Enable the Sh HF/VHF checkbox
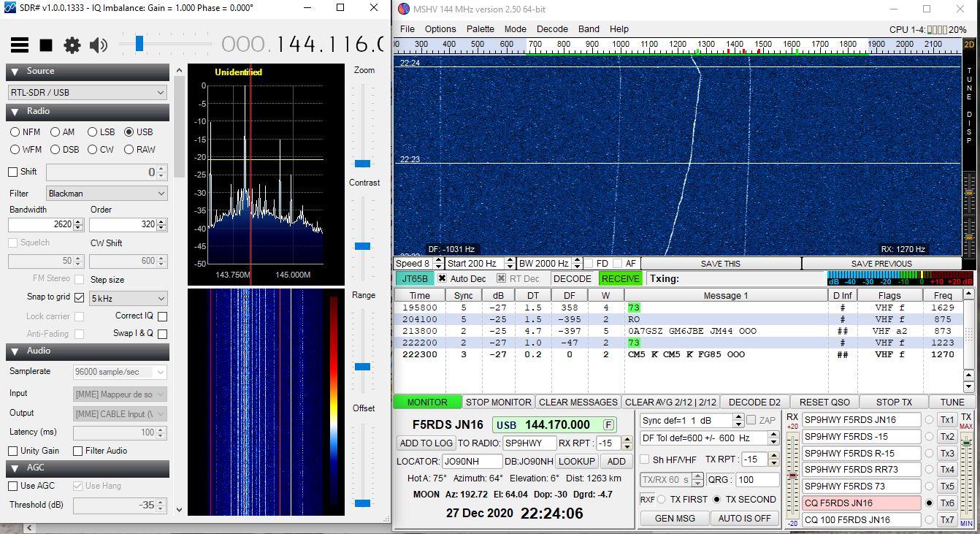 [645, 459]
